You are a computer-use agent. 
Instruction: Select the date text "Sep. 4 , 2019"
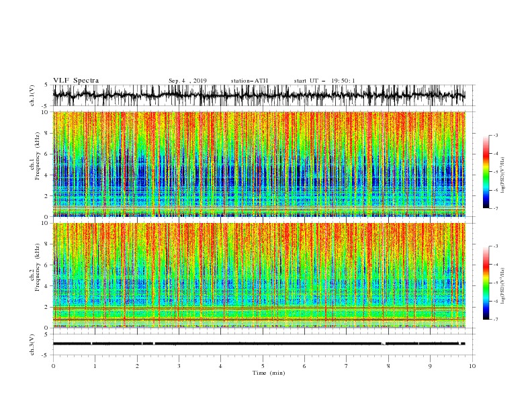187,81
